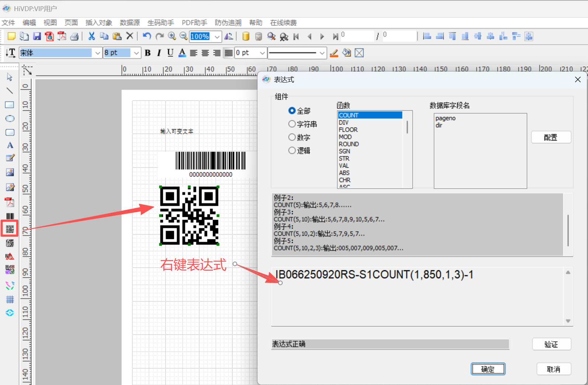Screen dimensions: 588x385
Task: Select the 字符串 radio button
Action: point(292,124)
